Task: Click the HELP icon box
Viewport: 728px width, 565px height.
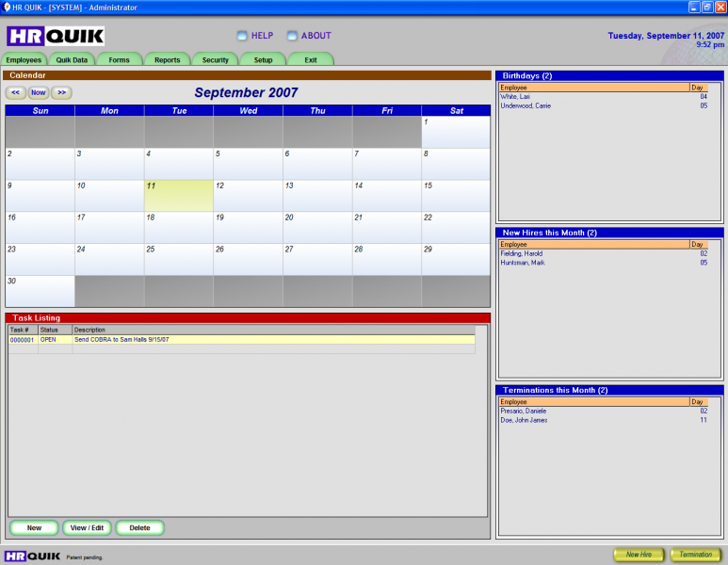Action: pos(242,36)
